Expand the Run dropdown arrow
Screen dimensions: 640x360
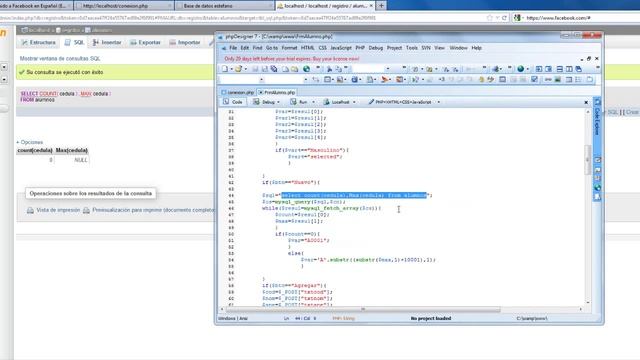[313, 102]
